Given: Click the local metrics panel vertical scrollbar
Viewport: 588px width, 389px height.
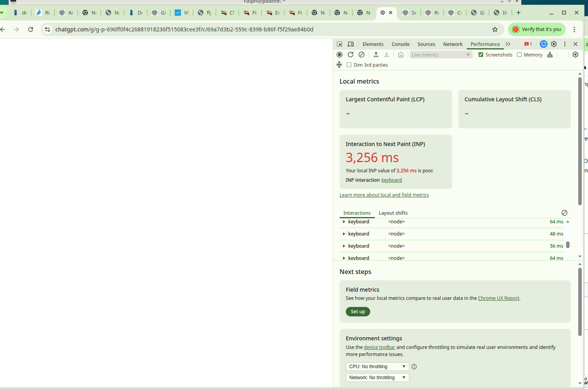Looking at the screenshot, I should point(580,141).
